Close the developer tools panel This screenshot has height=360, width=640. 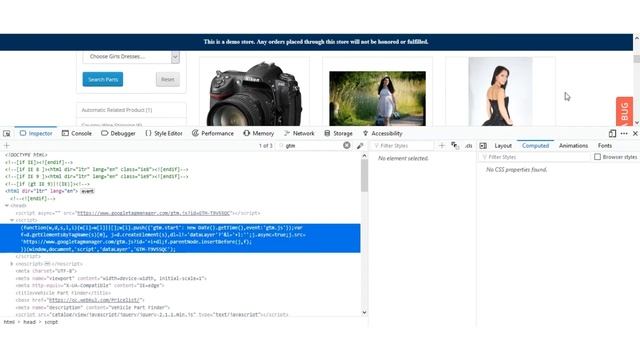635,133
